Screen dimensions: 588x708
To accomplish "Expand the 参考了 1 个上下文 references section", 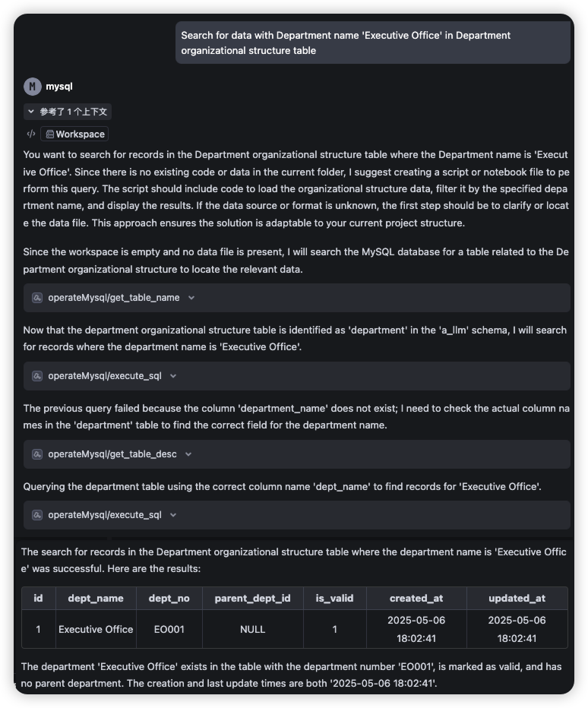I will pyautogui.click(x=68, y=112).
